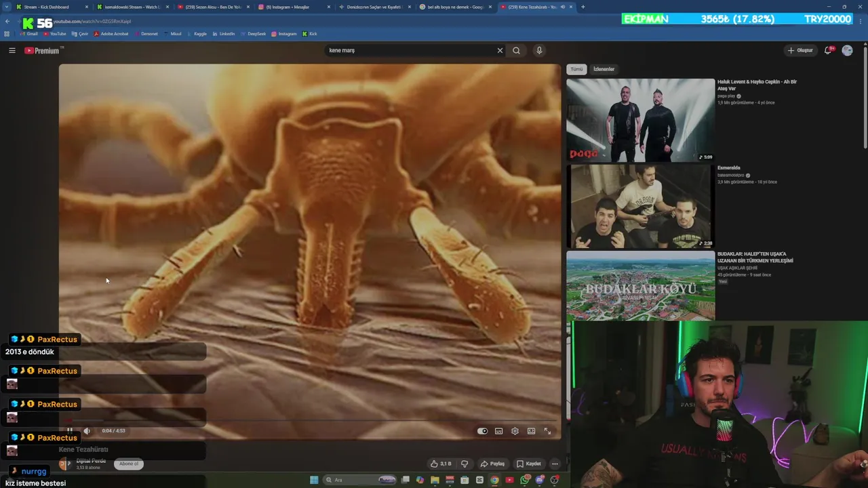Open the Dijital Perde channel name
Viewport: 868px width, 488px height.
coord(91,461)
